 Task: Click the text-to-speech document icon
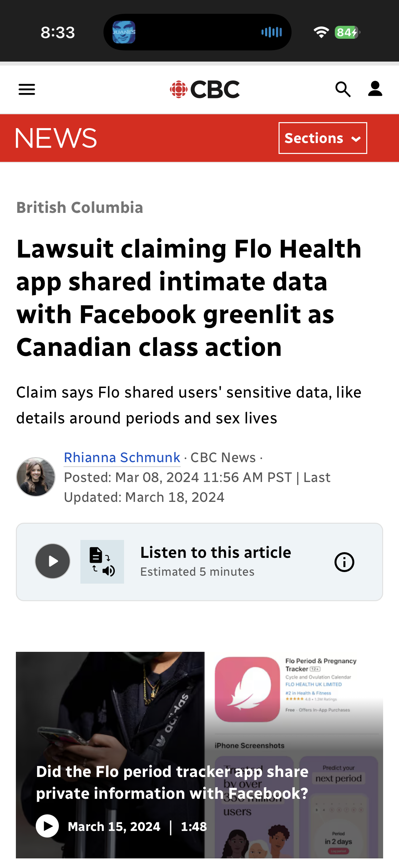[102, 561]
